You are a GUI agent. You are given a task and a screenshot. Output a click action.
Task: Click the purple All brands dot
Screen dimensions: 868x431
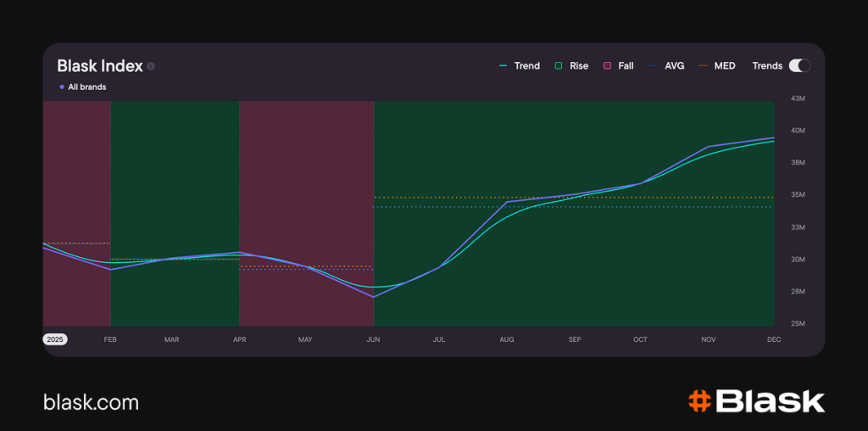(62, 87)
